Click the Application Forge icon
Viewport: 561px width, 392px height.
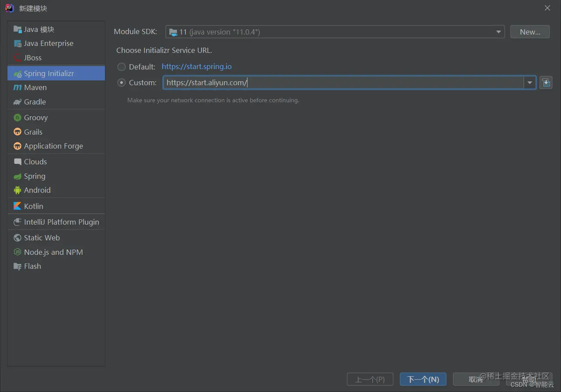tap(17, 146)
